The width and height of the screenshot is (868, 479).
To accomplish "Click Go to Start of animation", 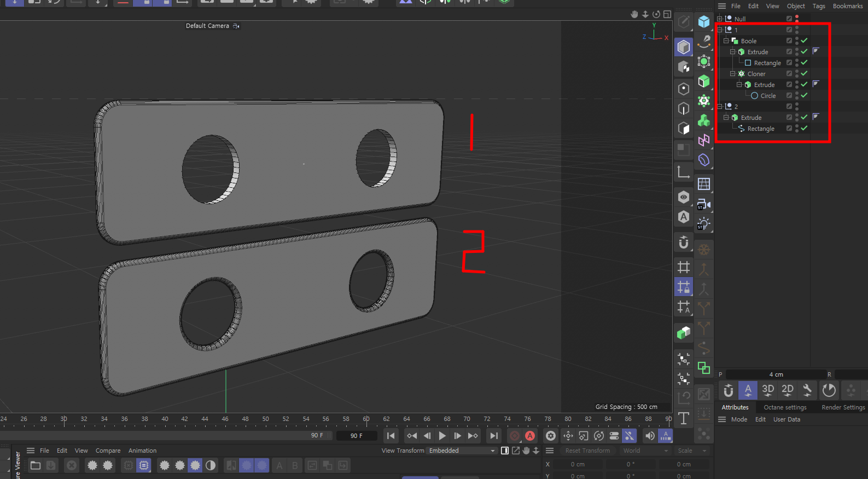I will click(x=391, y=436).
